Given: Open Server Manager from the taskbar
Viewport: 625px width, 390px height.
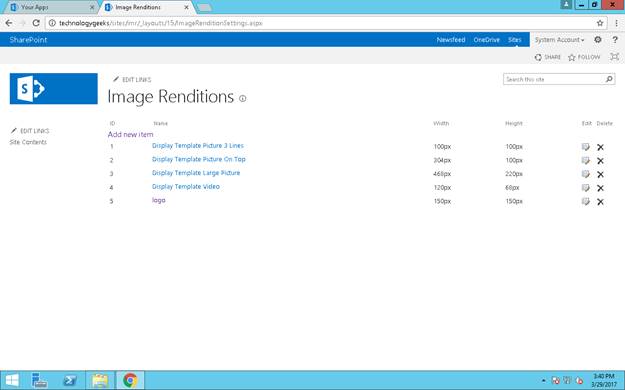Looking at the screenshot, I should pos(39,380).
